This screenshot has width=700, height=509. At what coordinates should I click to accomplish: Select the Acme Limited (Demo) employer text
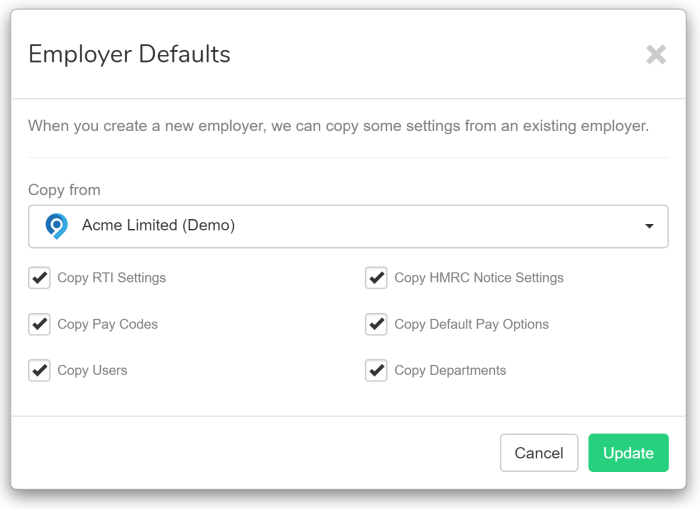[158, 225]
